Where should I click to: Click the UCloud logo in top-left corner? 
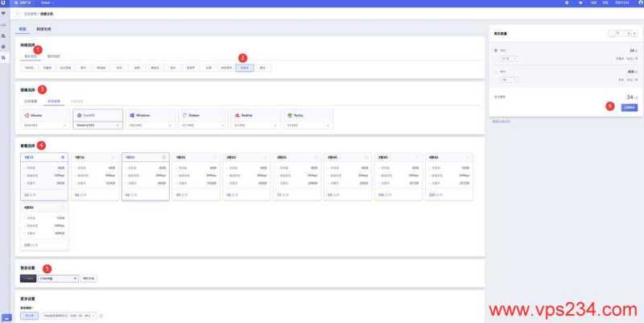point(6,3)
